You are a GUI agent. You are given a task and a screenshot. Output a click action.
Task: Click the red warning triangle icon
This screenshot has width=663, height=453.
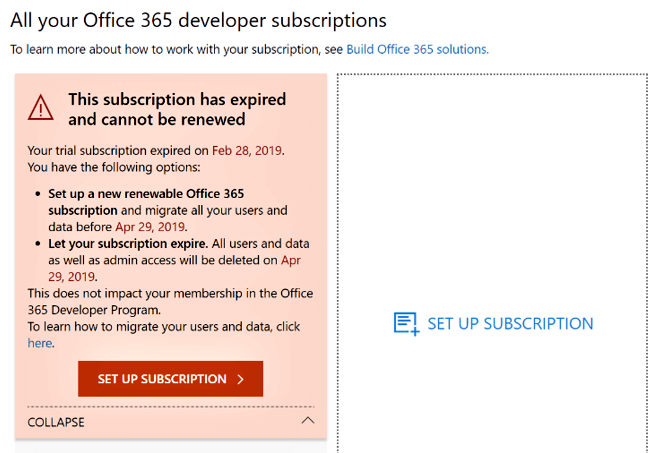[41, 107]
